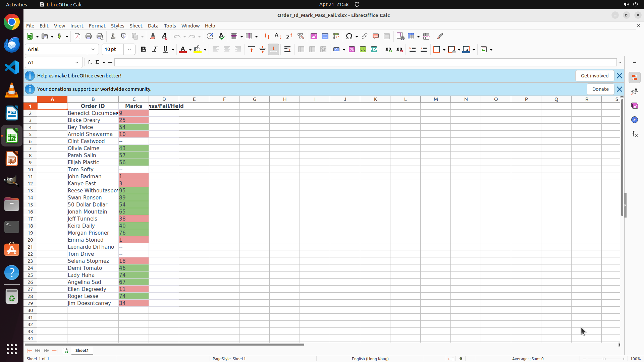Screen dimensions: 644x362
Task: Open the Function Wizard icon
Action: coord(90,62)
